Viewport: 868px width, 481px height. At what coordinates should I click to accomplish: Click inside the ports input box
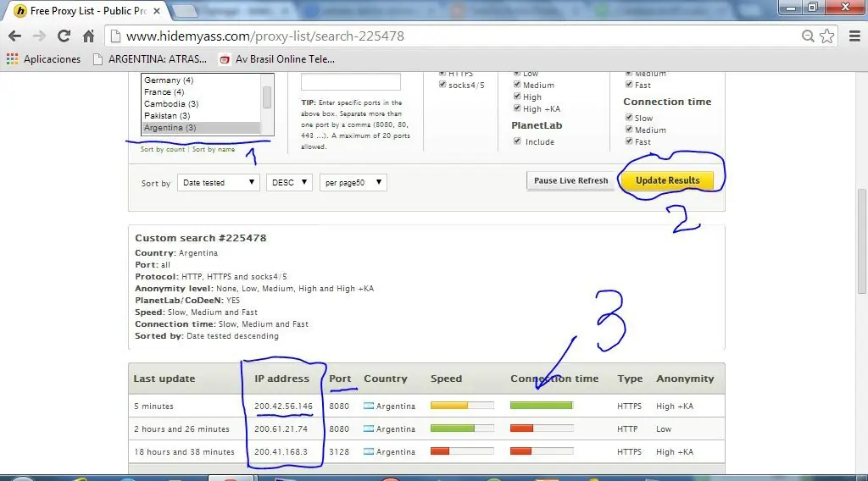coord(350,82)
